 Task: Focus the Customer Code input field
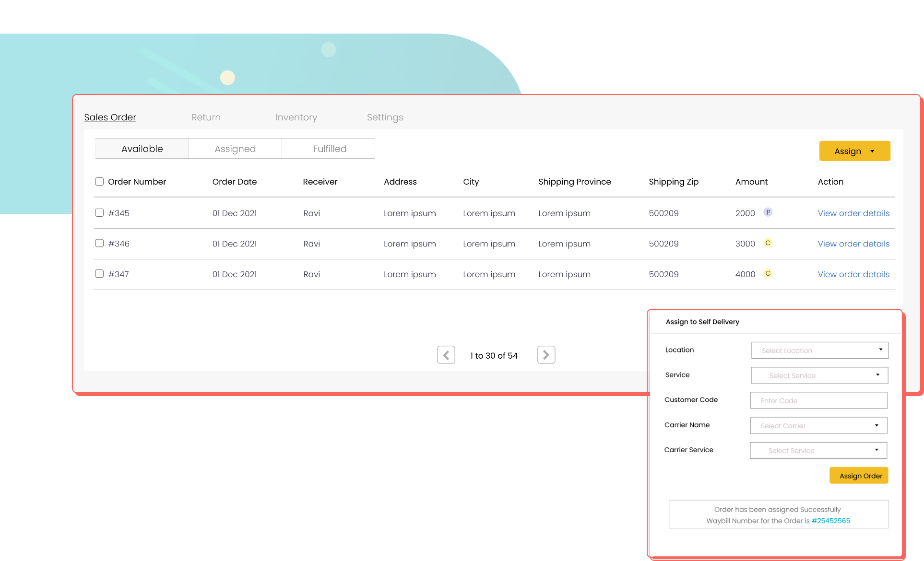818,400
